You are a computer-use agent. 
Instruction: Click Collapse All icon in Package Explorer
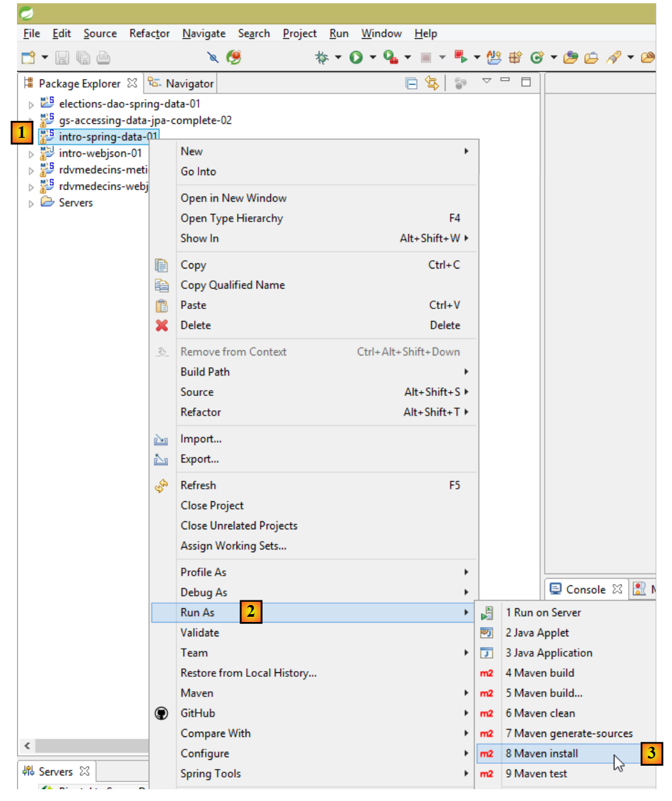pos(411,83)
